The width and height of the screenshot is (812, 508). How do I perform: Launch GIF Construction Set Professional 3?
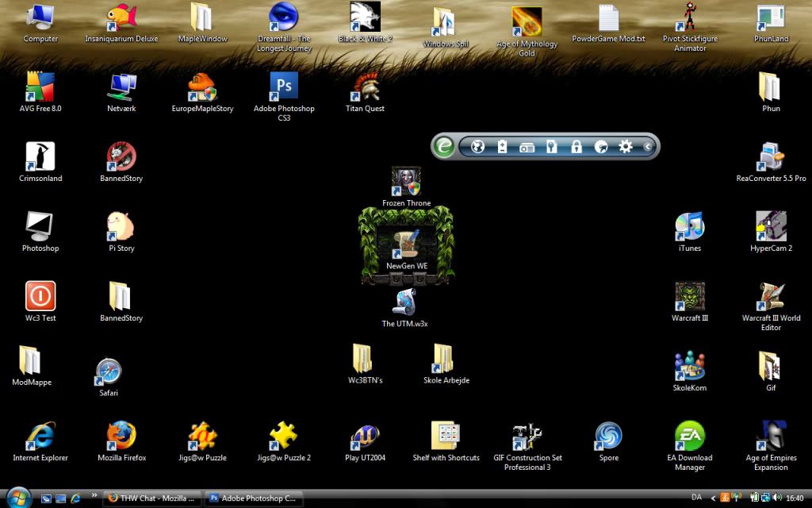pos(527,446)
